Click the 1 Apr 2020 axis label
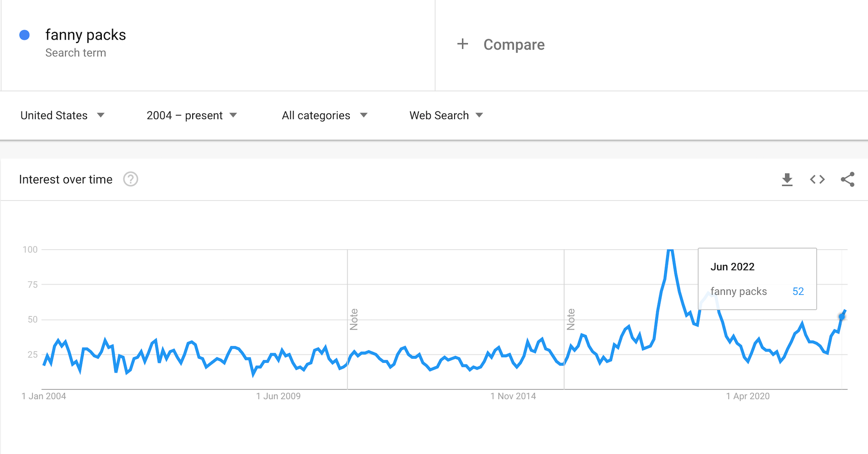Viewport: 868px width, 454px height. point(748,396)
